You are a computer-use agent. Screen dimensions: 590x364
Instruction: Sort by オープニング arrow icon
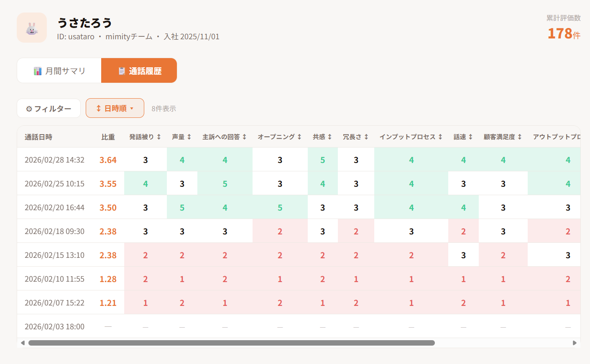point(299,137)
